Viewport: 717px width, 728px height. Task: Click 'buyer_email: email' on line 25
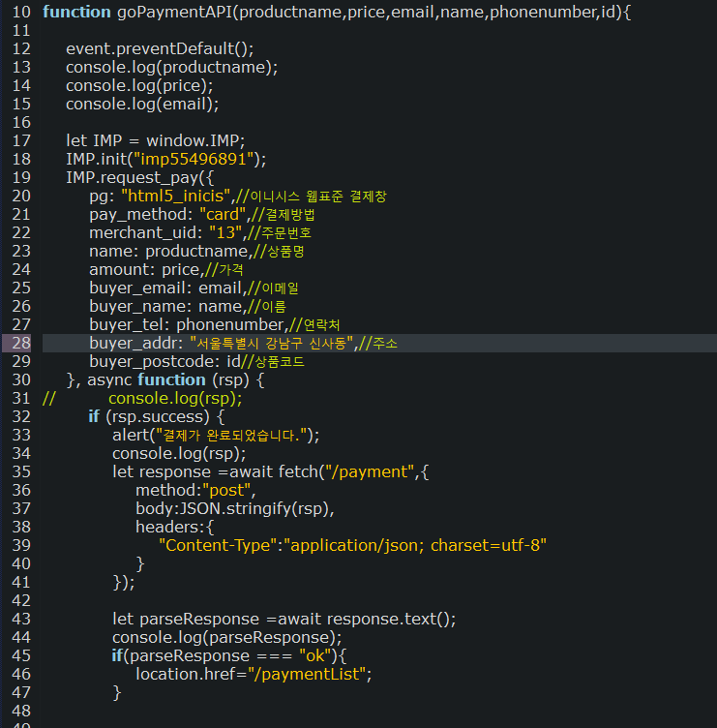click(x=165, y=288)
